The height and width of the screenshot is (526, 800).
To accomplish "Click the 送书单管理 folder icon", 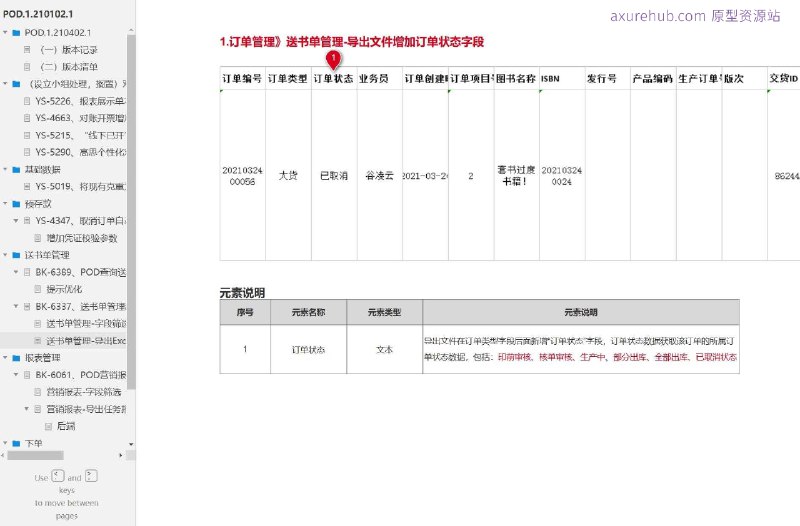I will pyautogui.click(x=16, y=255).
